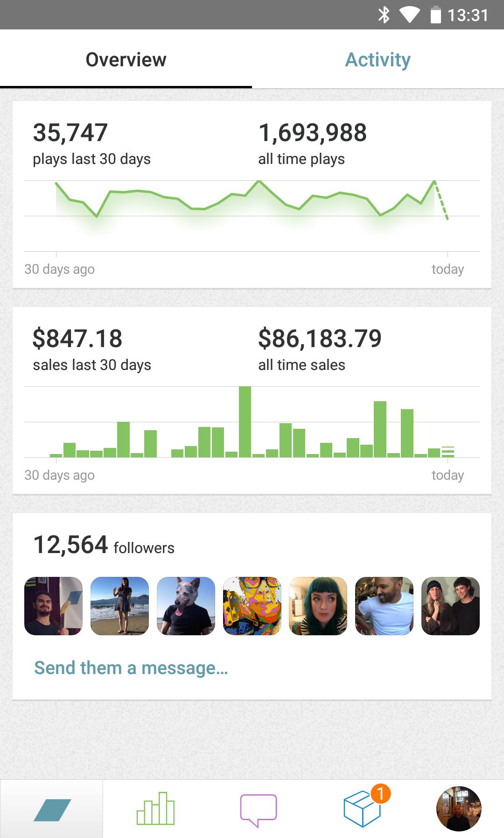Tap the tallest bar in the sales chart
The image size is (504, 838).
coord(245,422)
